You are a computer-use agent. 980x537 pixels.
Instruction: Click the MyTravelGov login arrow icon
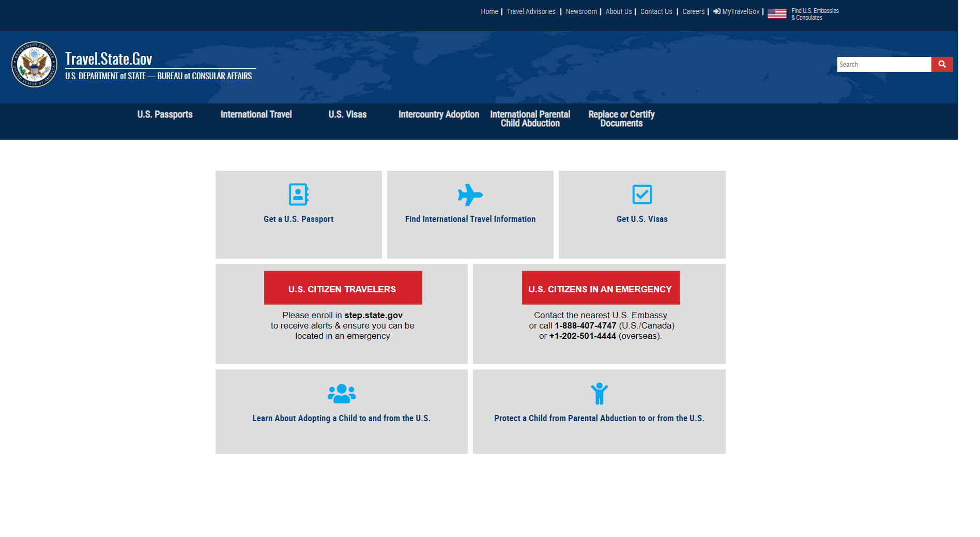(717, 11)
